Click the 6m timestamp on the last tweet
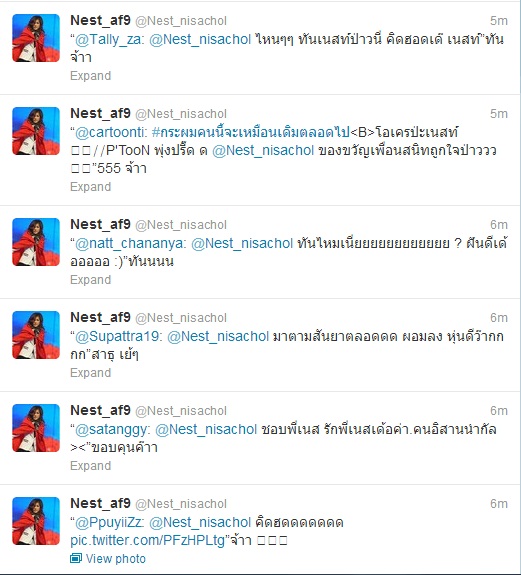 click(x=499, y=504)
